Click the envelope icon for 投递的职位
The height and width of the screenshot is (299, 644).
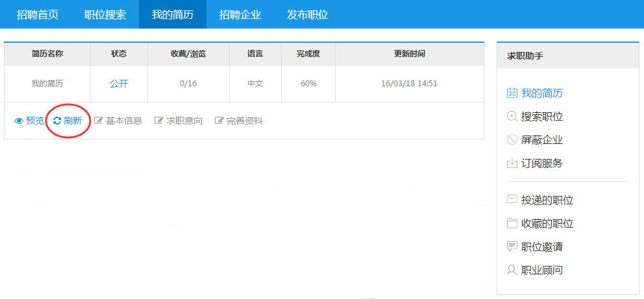point(512,200)
